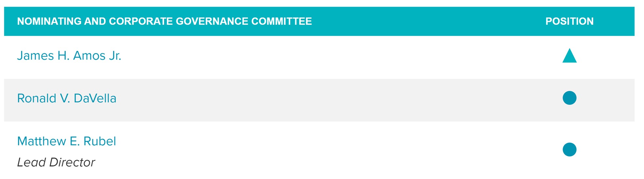Click the circle icon in Matthew E. Rubel's row
The image size is (644, 179).
tap(569, 150)
